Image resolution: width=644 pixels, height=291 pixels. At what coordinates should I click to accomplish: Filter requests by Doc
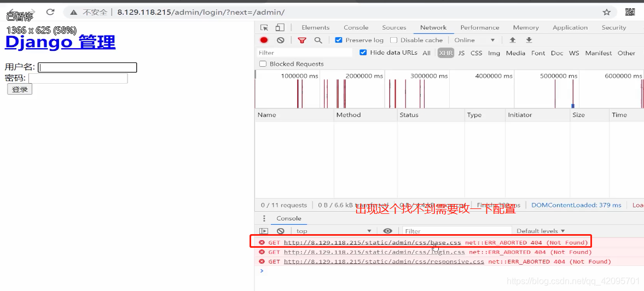click(x=557, y=53)
